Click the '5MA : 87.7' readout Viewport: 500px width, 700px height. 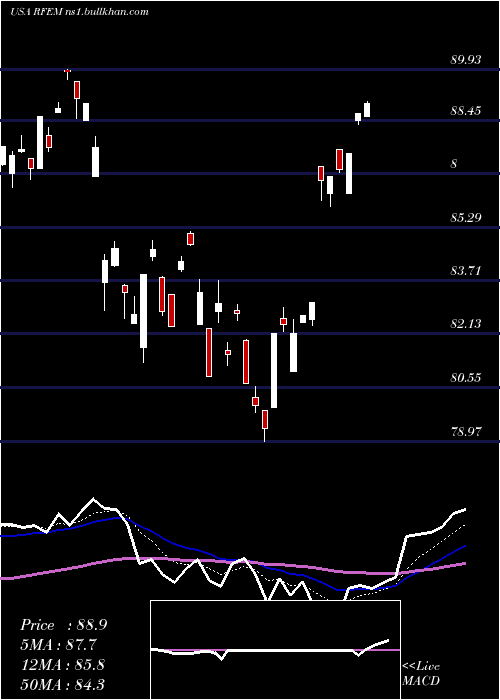[x=58, y=645]
